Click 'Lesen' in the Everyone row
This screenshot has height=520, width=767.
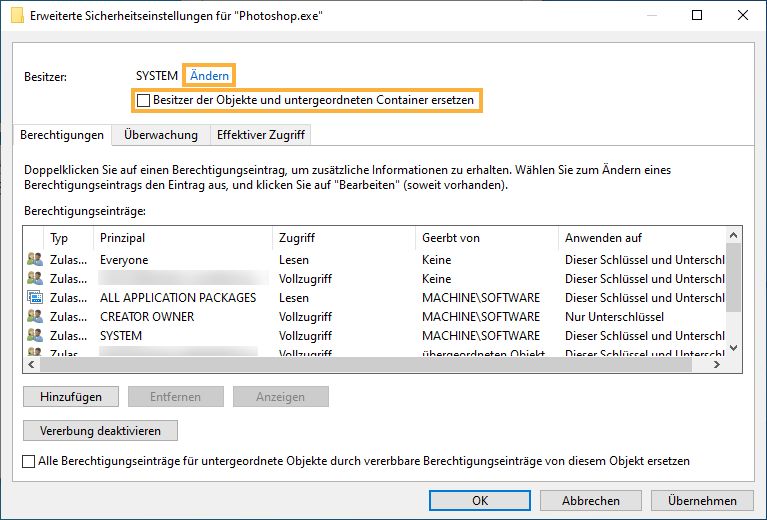[x=293, y=260]
